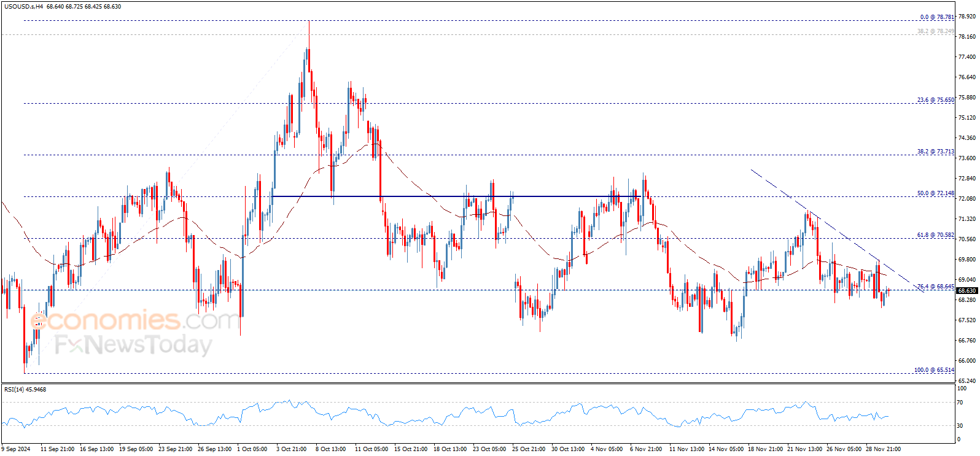This screenshot has height=456, width=980.
Task: Click the 76.4 @ 68.645 retracement label
Action: pos(936,287)
